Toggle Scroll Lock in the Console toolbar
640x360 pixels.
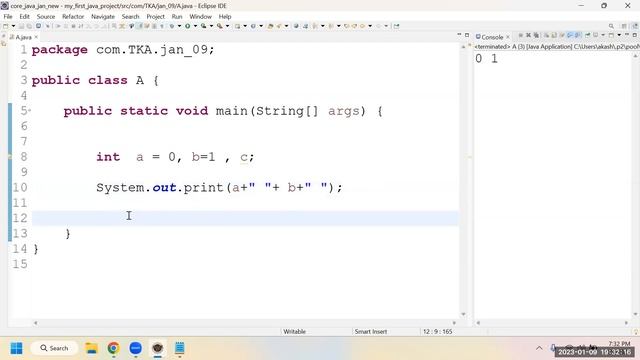[x=554, y=36]
